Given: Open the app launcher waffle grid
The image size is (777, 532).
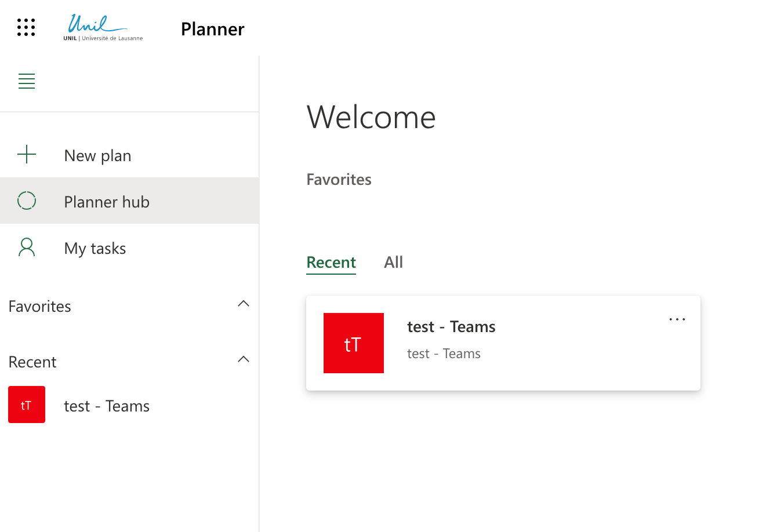Looking at the screenshot, I should point(26,27).
